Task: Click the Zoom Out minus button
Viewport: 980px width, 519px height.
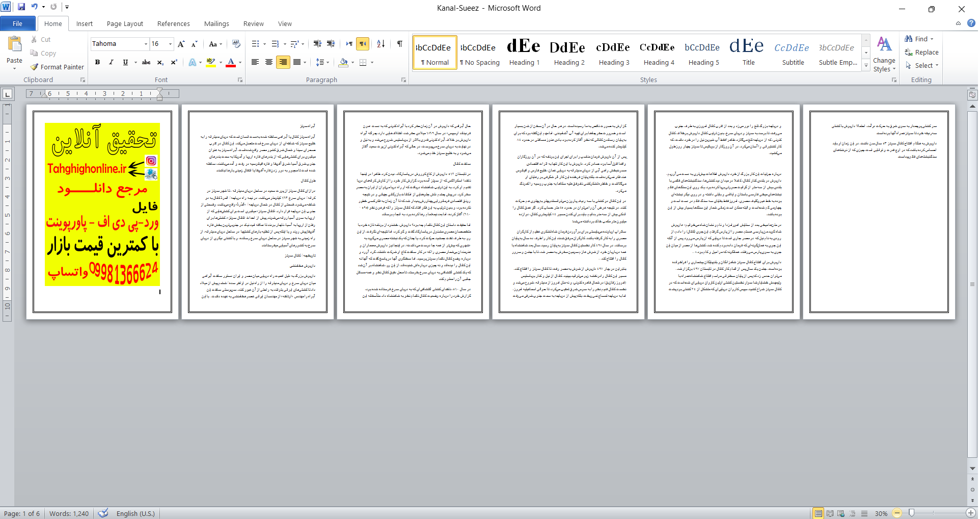Action: coord(897,513)
